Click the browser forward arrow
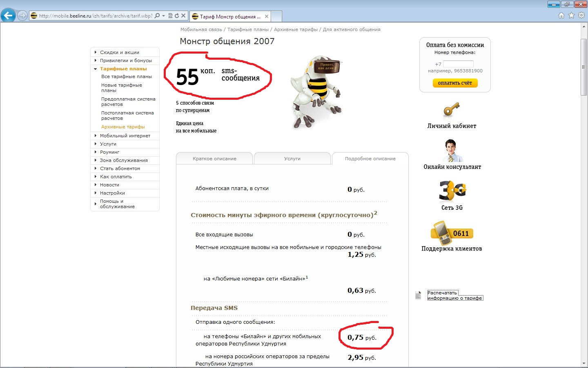Screen dimensions: 588x368 tap(22, 16)
